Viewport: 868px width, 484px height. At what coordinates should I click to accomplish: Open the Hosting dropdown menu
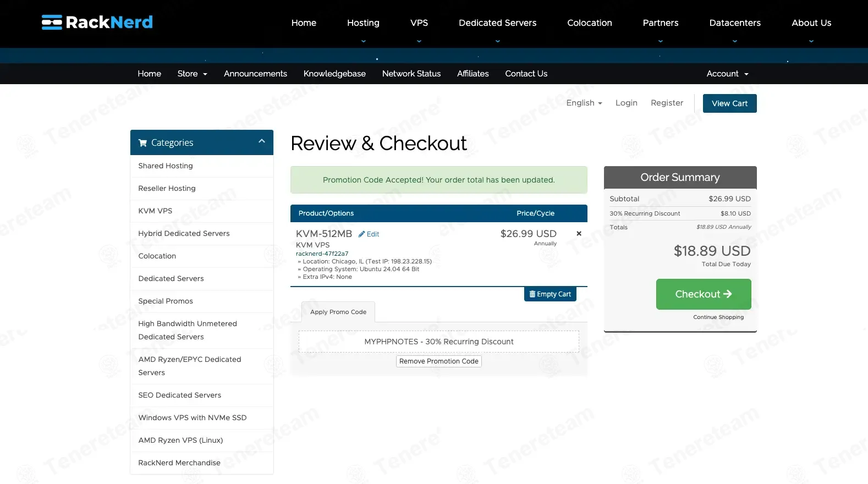(363, 23)
